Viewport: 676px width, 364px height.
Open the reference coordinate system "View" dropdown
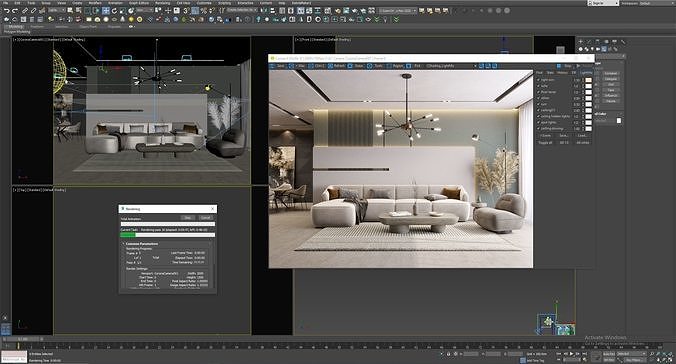click(x=144, y=10)
